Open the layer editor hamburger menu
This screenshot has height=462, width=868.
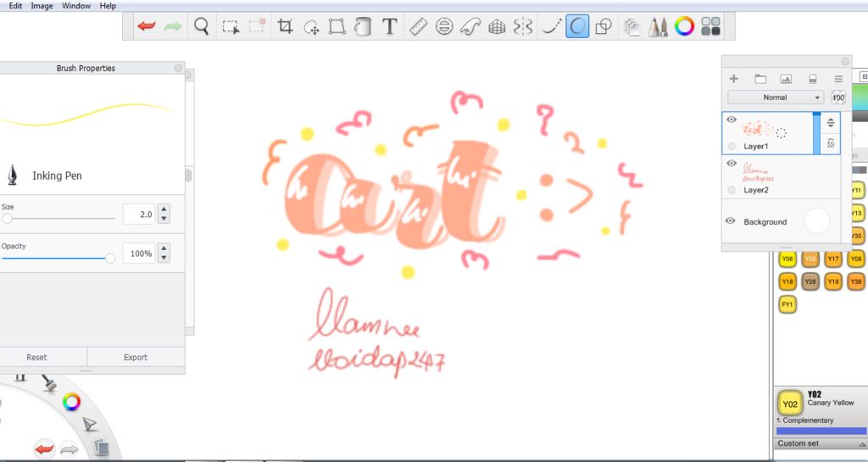(838, 79)
